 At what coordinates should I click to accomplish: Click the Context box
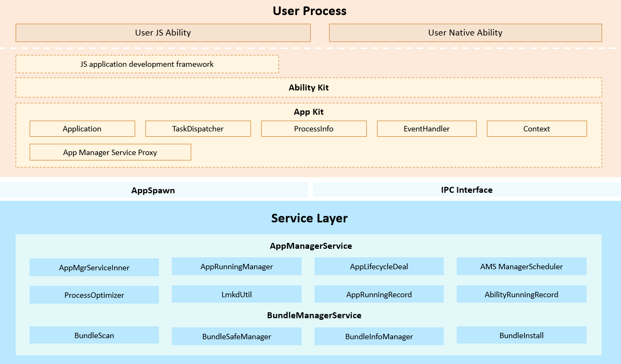[x=536, y=129]
